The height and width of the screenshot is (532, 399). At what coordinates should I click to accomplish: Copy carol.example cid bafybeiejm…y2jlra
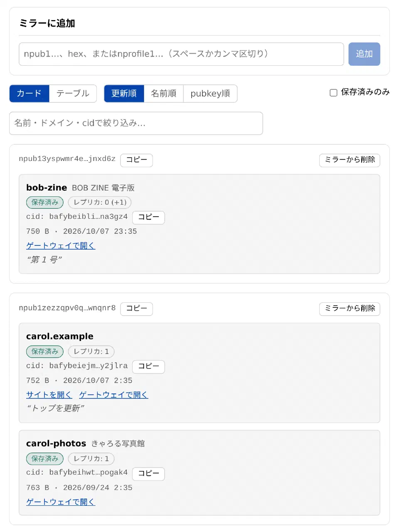pyautogui.click(x=148, y=366)
